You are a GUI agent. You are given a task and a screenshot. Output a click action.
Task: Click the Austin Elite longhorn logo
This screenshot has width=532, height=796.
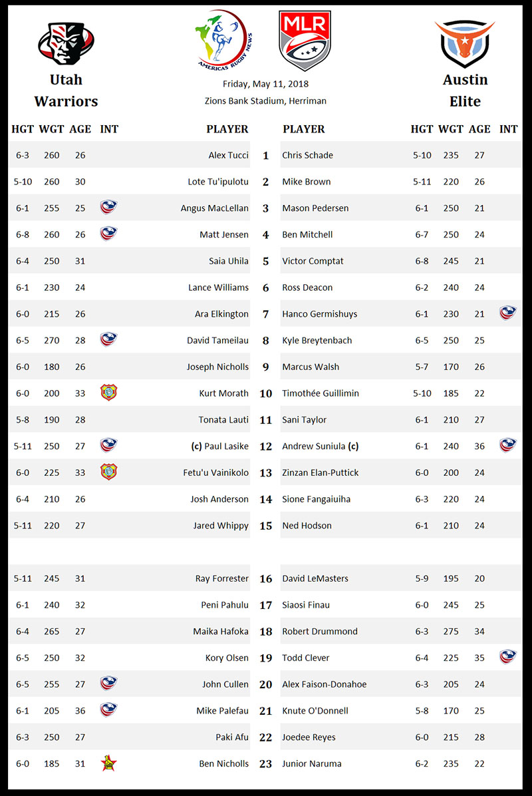465,43
